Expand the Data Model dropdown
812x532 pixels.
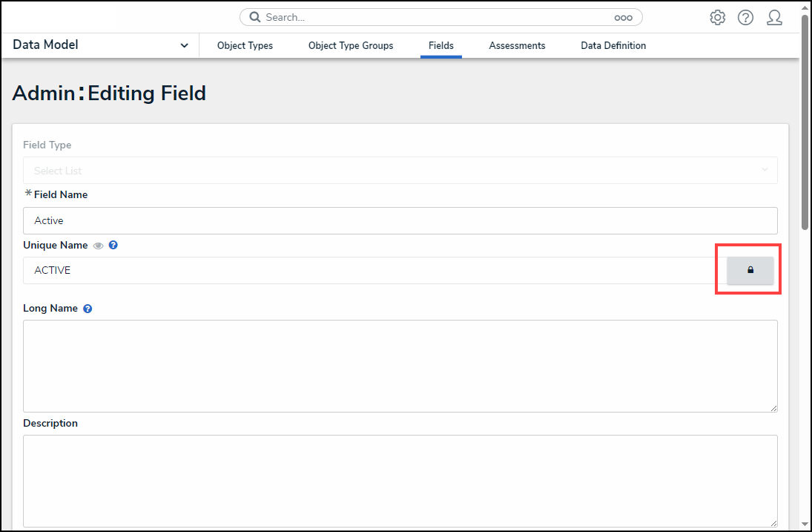pos(184,45)
